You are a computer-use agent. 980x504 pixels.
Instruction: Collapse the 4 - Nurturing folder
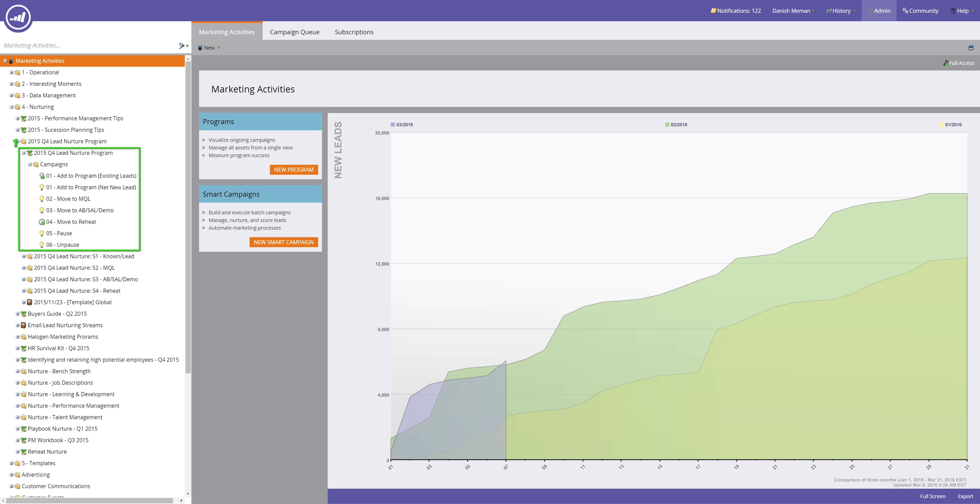(11, 107)
